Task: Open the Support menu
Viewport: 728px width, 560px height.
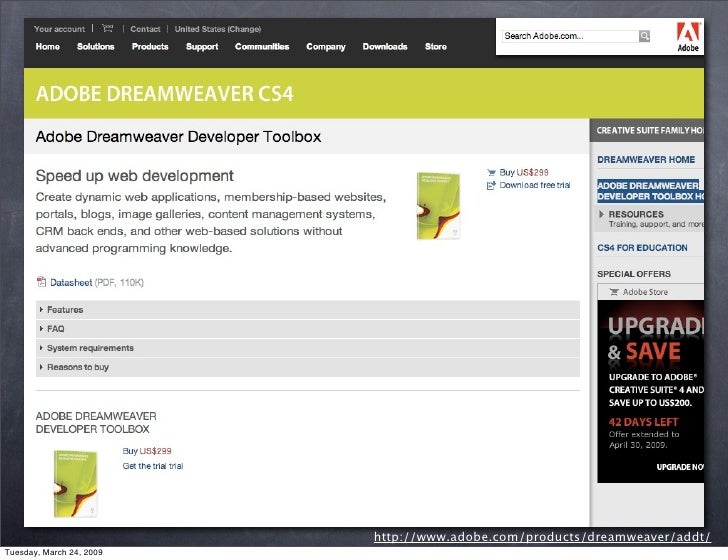Action: click(x=202, y=46)
